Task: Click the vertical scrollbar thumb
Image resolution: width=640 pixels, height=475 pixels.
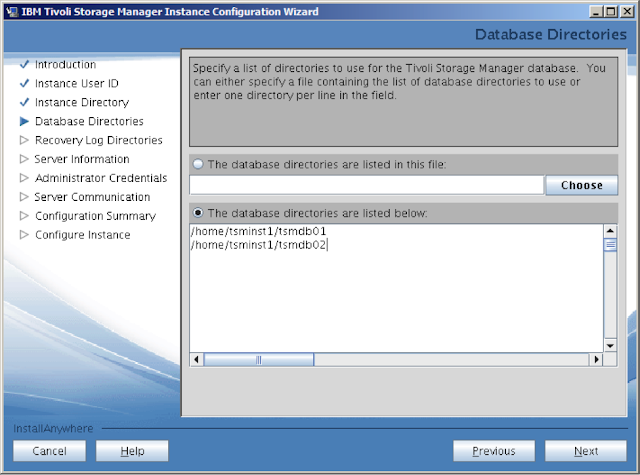Action: tap(610, 245)
